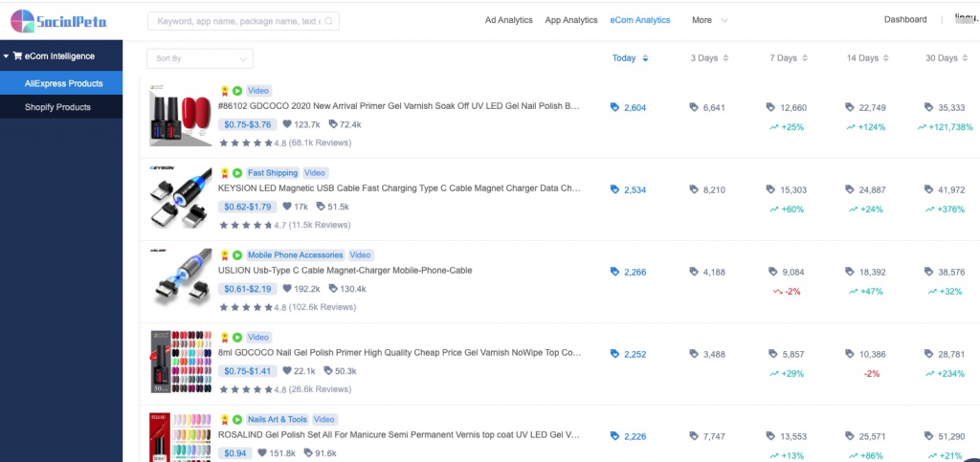Click Nails Art & Tools tag on ROSALIND

tap(278, 419)
